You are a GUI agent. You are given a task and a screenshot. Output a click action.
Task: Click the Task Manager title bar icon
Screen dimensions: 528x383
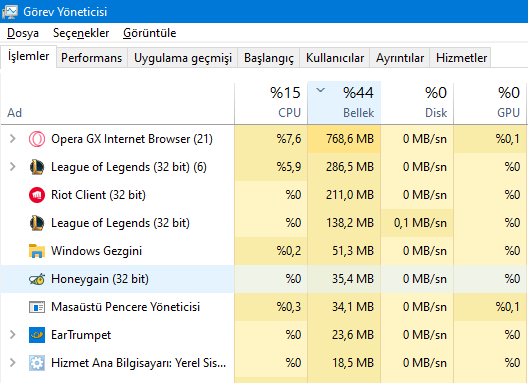coord(9,12)
